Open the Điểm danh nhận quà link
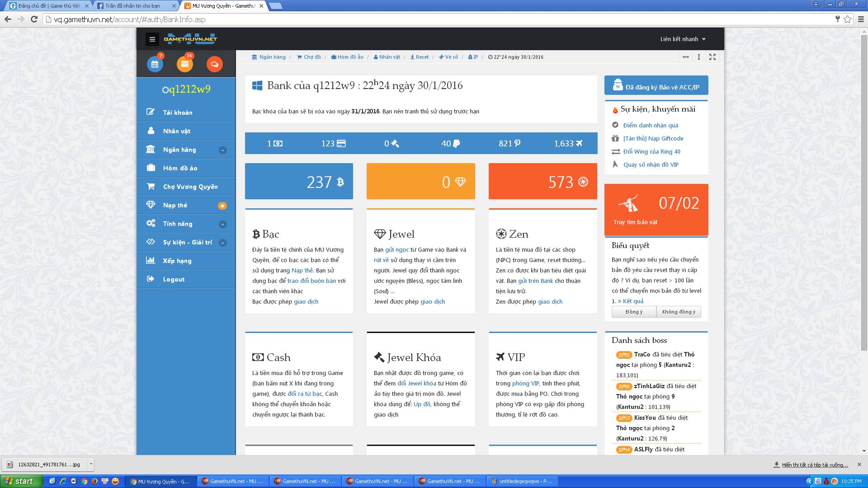 click(x=650, y=125)
